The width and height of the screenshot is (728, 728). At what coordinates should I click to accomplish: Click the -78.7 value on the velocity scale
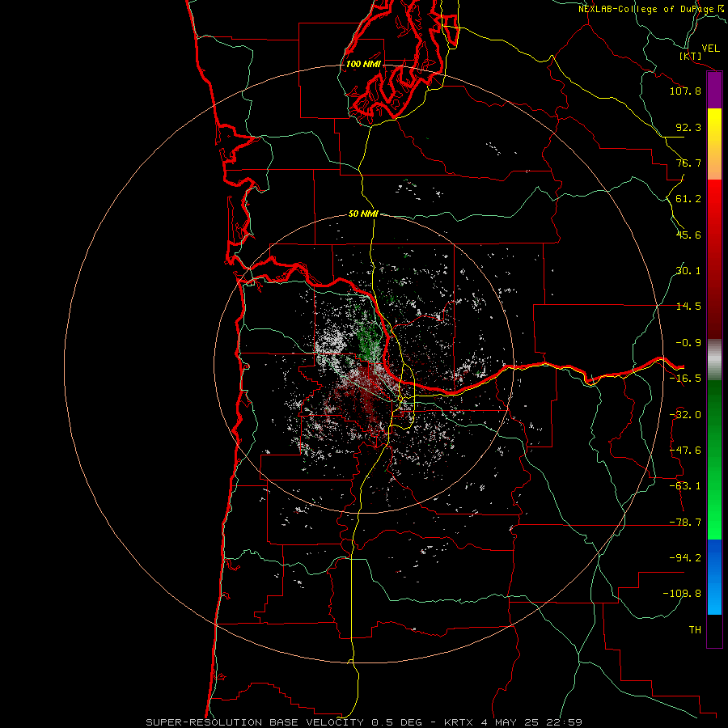[685, 523]
